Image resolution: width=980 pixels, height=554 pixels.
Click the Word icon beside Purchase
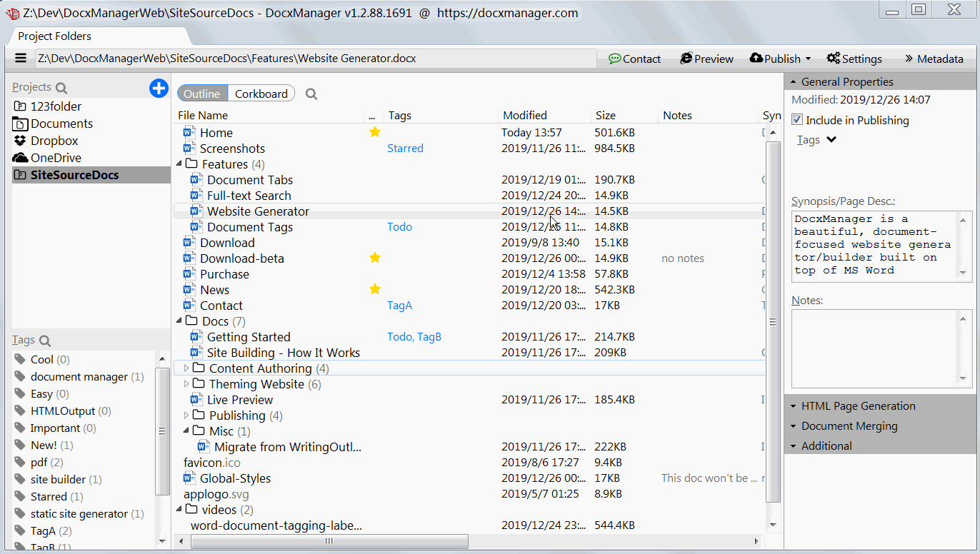point(189,274)
